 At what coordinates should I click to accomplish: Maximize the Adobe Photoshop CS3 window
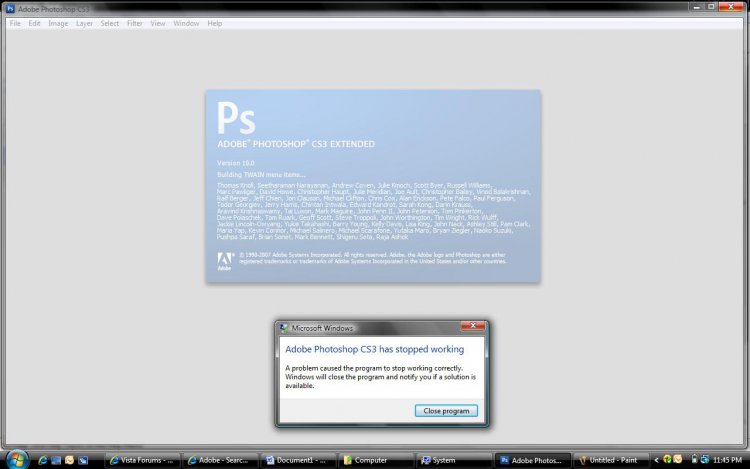[711, 7]
